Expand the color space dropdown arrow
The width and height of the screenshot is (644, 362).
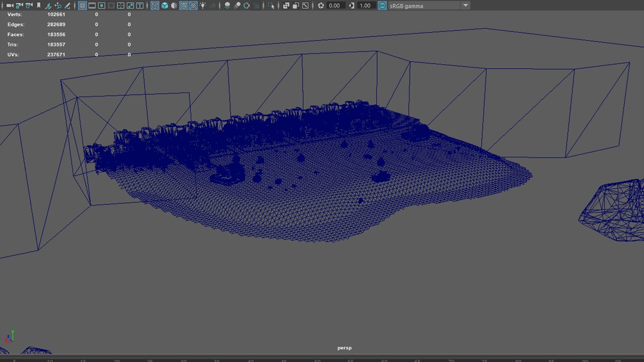466,5
